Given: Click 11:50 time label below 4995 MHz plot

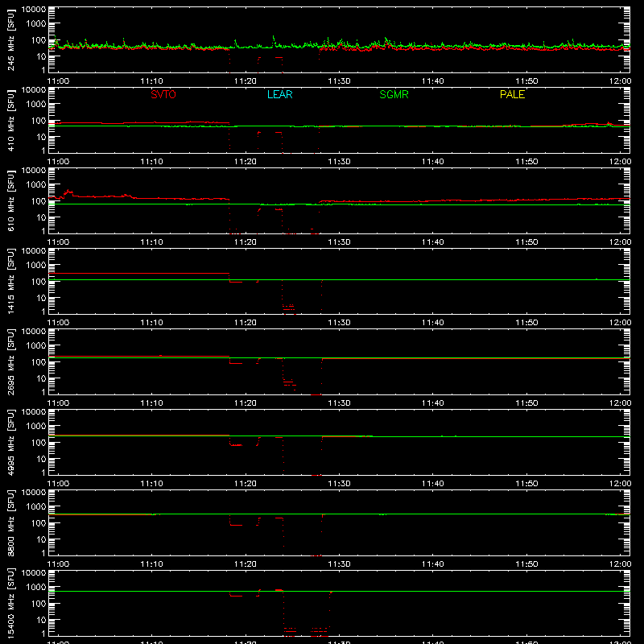Looking at the screenshot, I should coord(526,484).
